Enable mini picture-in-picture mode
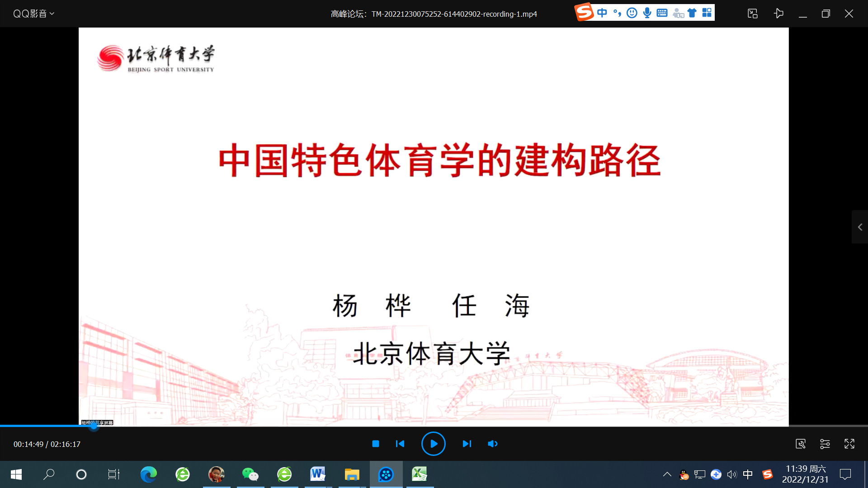 tap(752, 14)
